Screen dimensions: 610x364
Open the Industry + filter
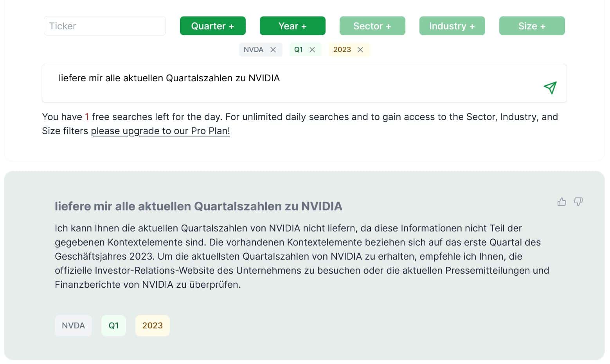pos(452,26)
